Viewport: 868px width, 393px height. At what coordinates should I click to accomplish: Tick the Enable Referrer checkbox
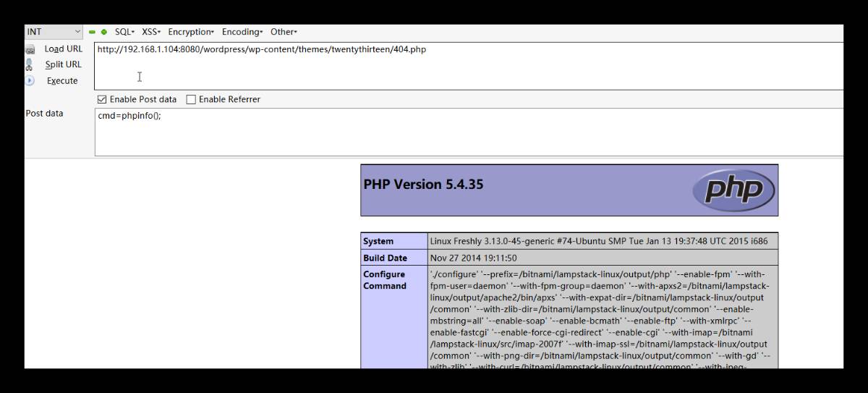point(191,99)
